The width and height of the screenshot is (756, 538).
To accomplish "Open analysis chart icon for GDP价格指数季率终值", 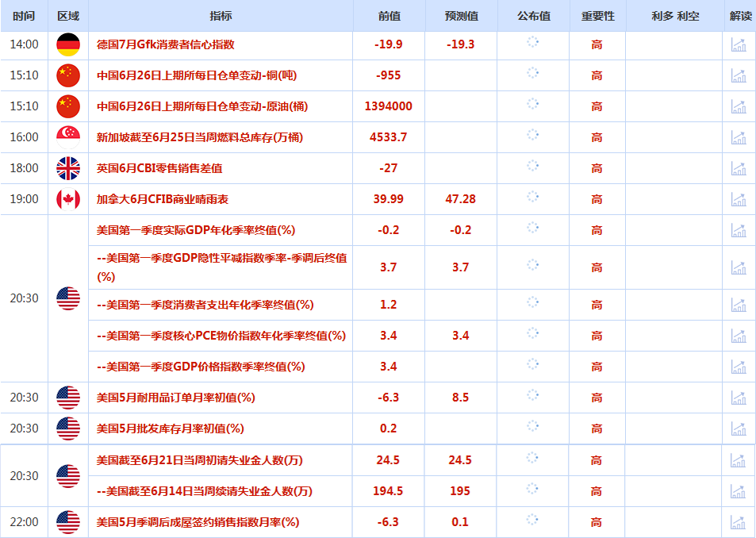I will (739, 367).
